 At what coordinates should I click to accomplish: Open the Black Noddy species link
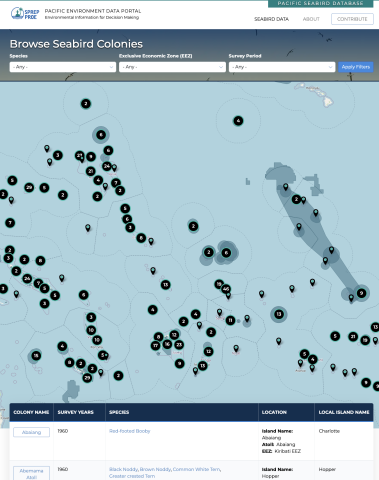123,469
